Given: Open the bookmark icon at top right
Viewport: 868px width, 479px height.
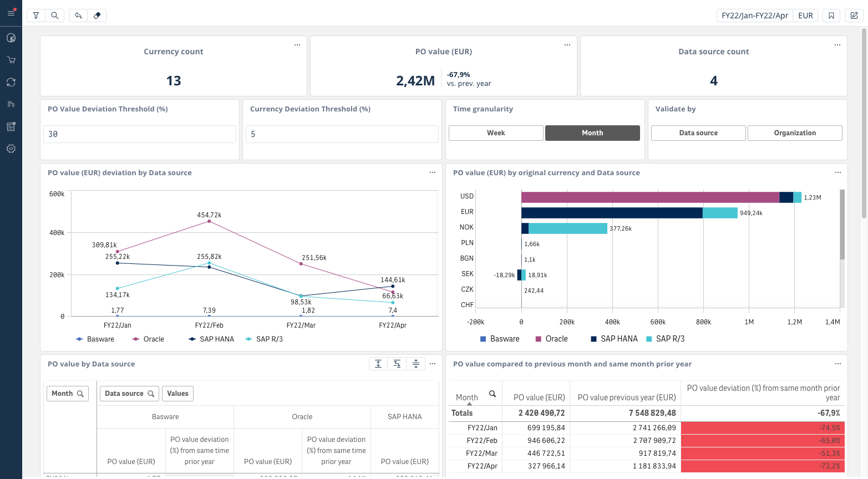Looking at the screenshot, I should (x=831, y=16).
